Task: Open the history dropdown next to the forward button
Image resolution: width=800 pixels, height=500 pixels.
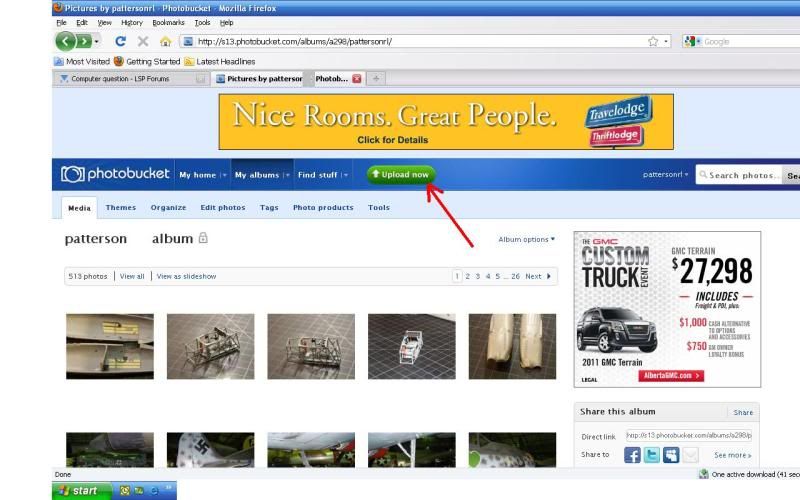Action: click(96, 41)
